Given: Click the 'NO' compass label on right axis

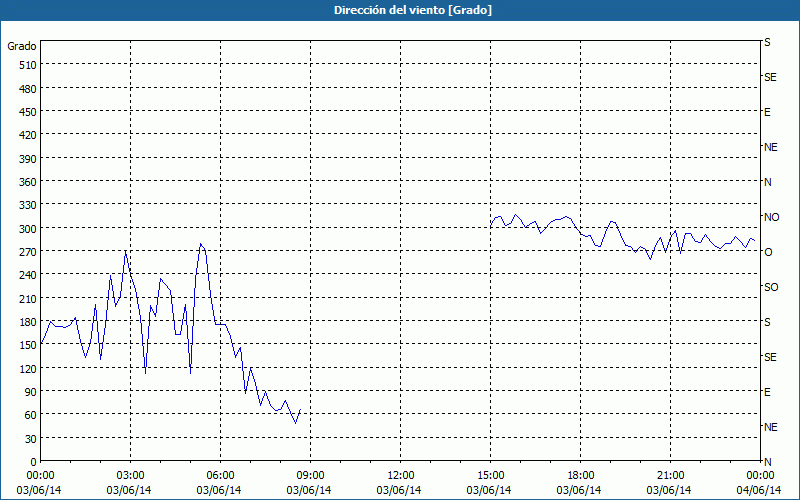Looking at the screenshot, I should [771, 217].
